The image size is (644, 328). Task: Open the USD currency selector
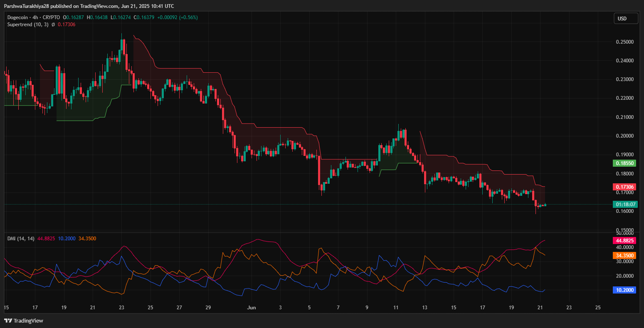[626, 18]
